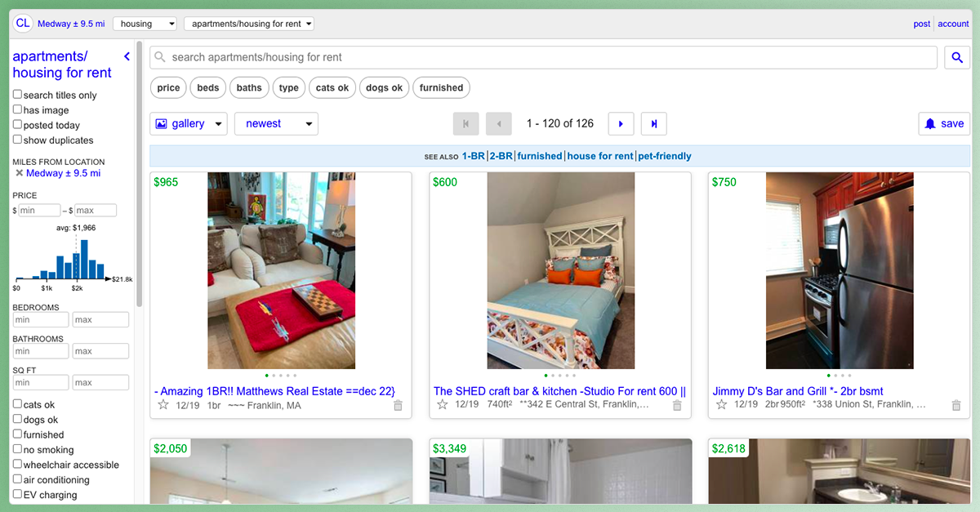The image size is (980, 512).
Task: Check the 'posted today' option
Action: (16, 123)
